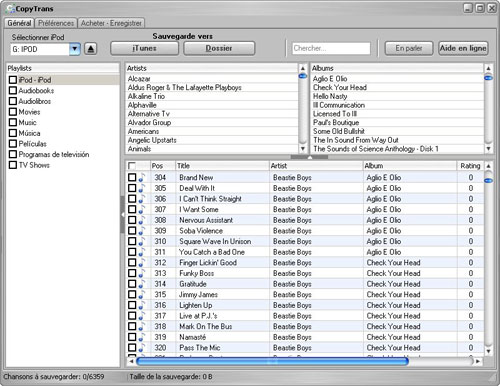Tick checkbox for Gratitude track
500x386 pixels.
[132, 284]
